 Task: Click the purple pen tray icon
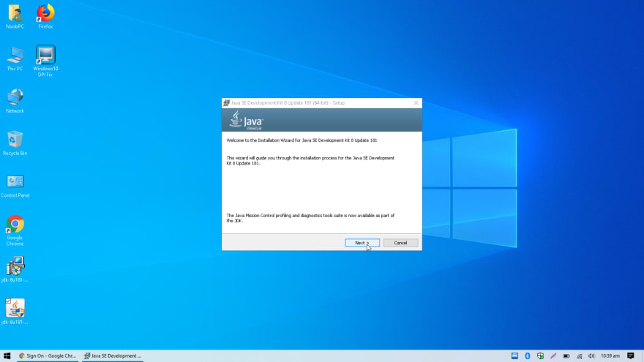553,356
